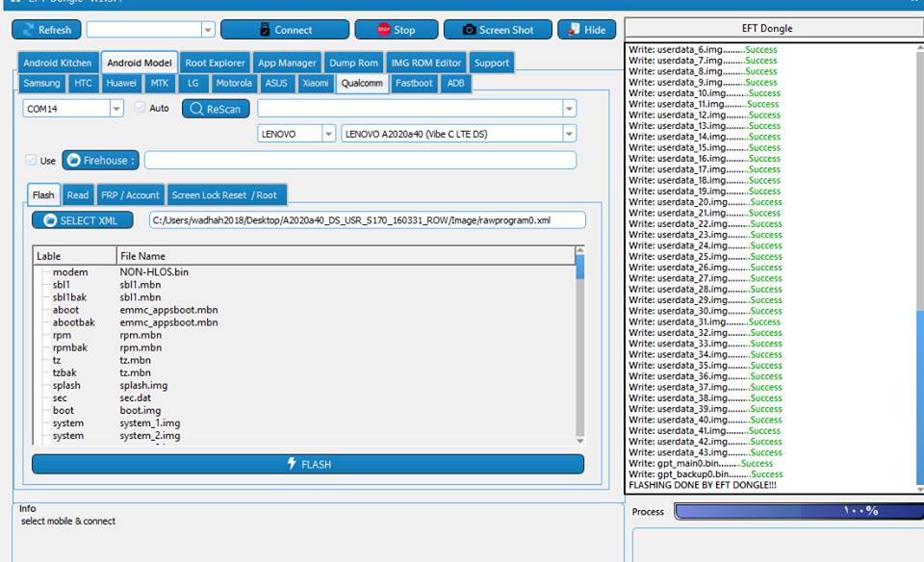This screenshot has width=924, height=562.
Task: Click file name sec.dat
Action: tap(136, 397)
